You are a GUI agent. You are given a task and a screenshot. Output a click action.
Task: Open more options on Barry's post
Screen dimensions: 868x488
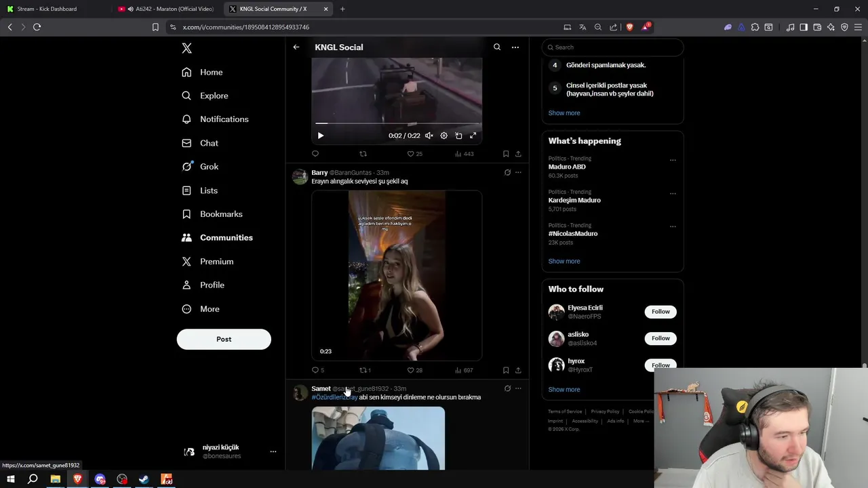point(518,172)
